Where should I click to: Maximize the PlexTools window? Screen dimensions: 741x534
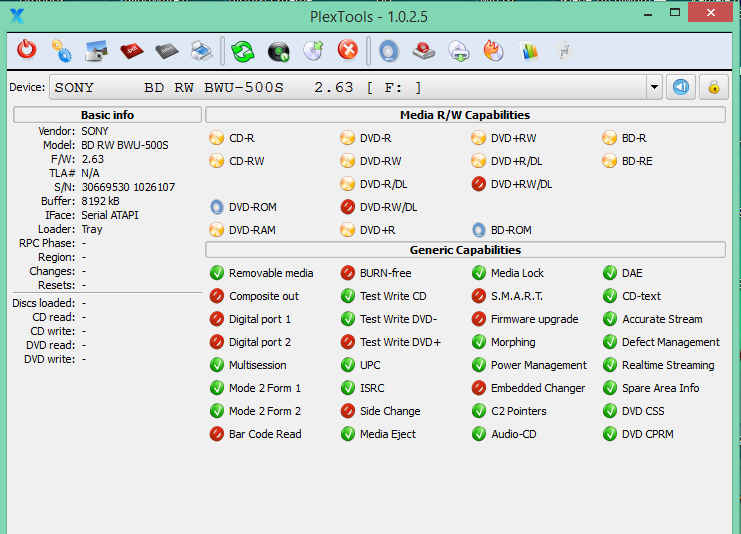(675, 13)
